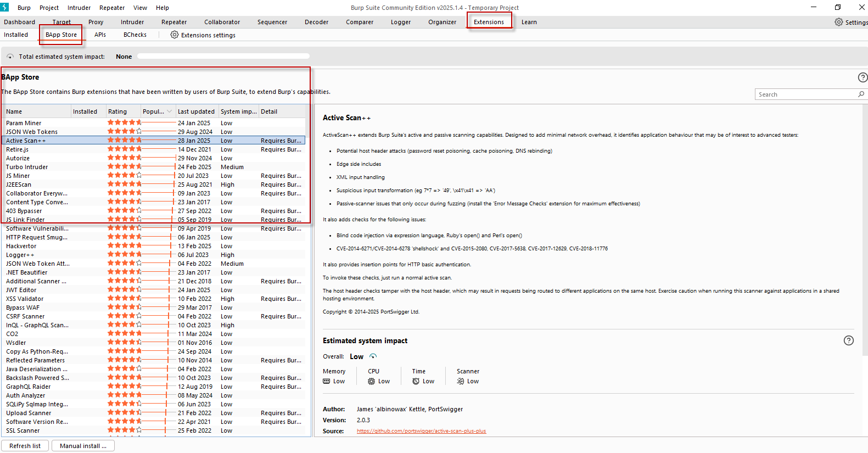Select the Turbo Intruder row

(154, 167)
